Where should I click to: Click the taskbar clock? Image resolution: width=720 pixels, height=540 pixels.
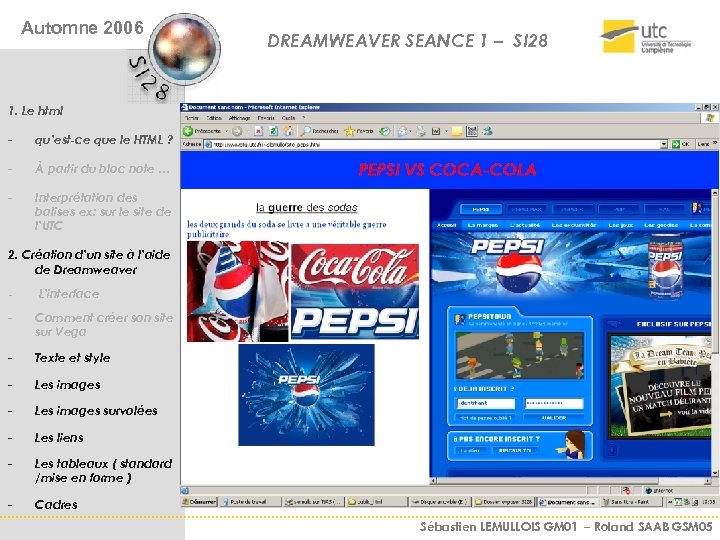(709, 502)
